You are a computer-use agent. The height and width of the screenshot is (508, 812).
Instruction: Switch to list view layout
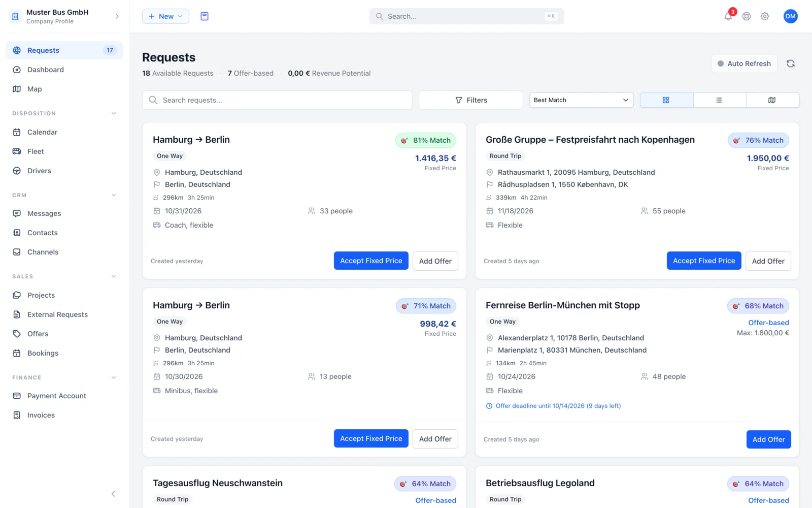pos(719,100)
